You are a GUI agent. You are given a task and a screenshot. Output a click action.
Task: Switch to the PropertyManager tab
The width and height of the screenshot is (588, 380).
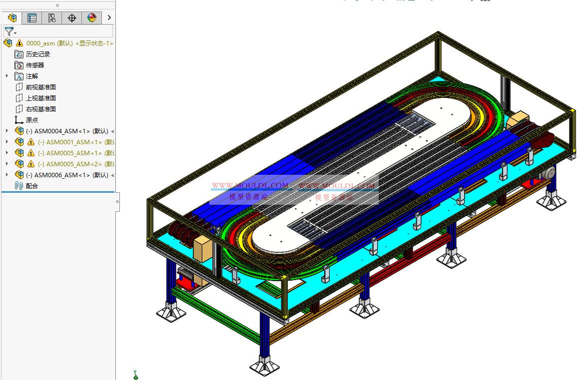pyautogui.click(x=32, y=18)
